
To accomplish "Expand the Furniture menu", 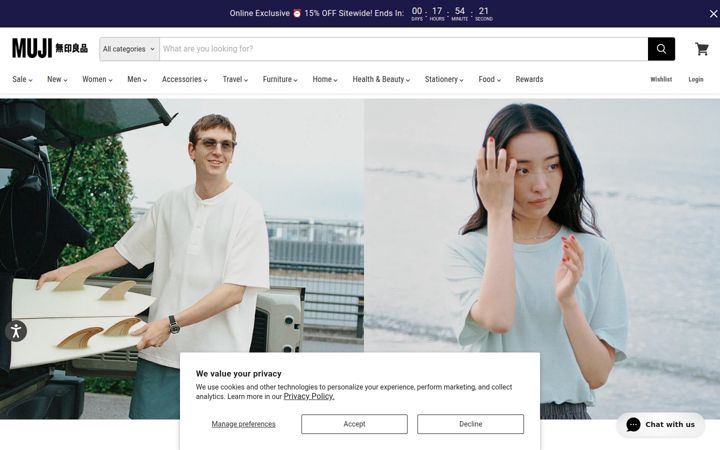I will click(280, 79).
